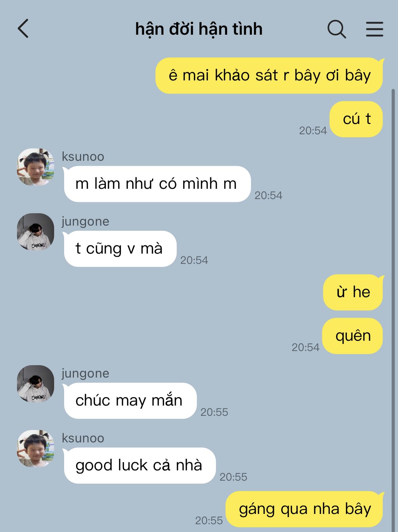Select the 'ừ he' message bubble
Image resolution: width=398 pixels, height=532 pixels.
[x=353, y=293]
